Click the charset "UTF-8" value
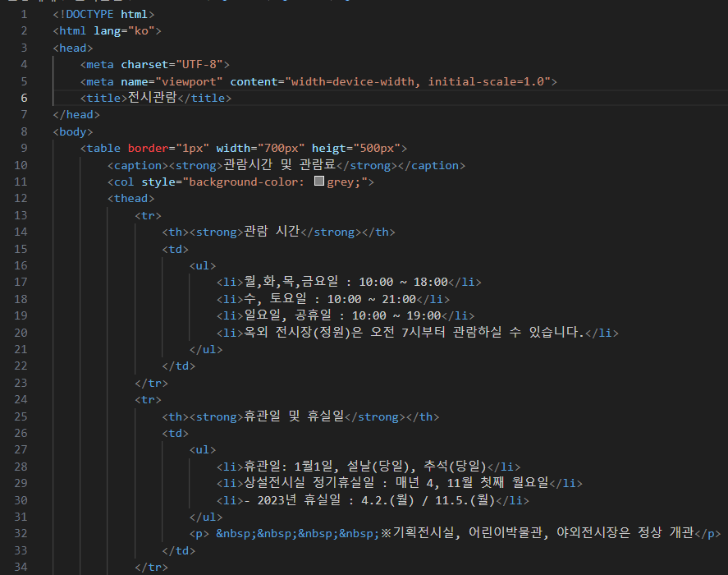This screenshot has width=728, height=575. [x=199, y=65]
